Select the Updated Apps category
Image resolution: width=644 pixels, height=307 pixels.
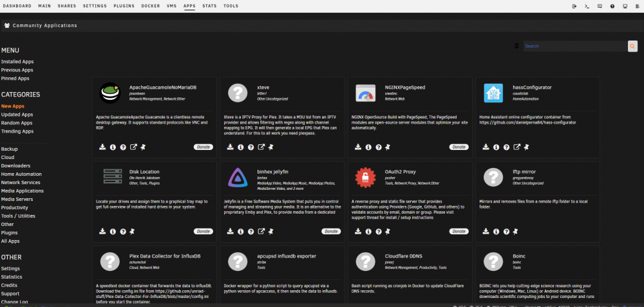coord(17,115)
